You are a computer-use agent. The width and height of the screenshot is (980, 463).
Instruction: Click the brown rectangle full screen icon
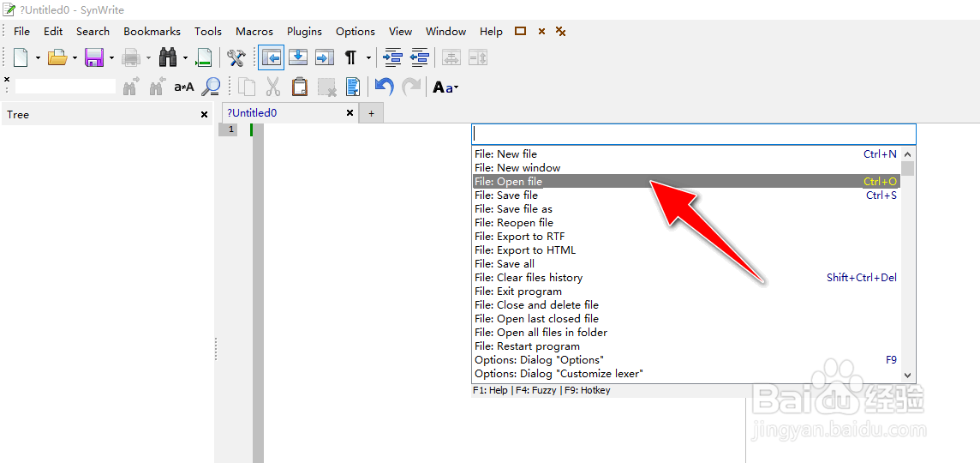click(520, 31)
